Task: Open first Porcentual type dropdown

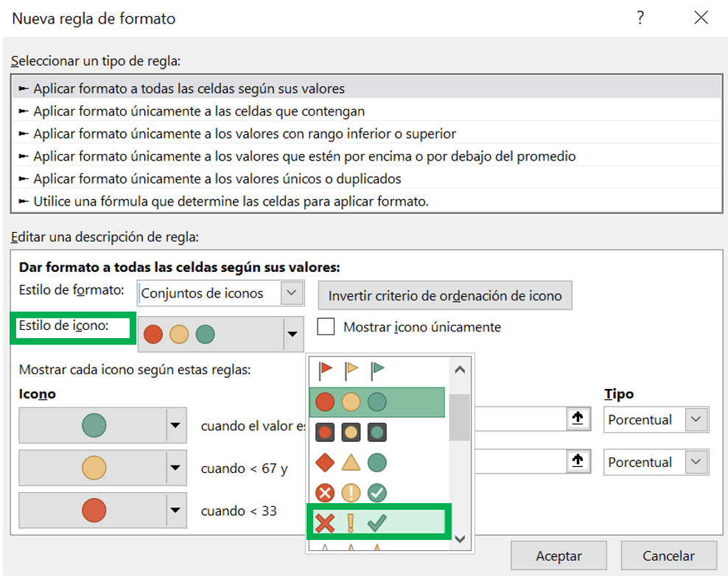Action: click(656, 419)
